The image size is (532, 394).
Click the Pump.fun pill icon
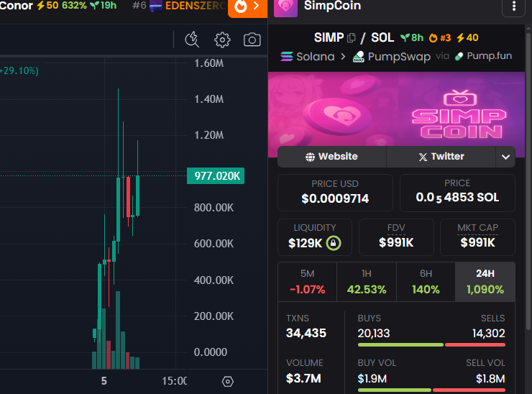(459, 56)
